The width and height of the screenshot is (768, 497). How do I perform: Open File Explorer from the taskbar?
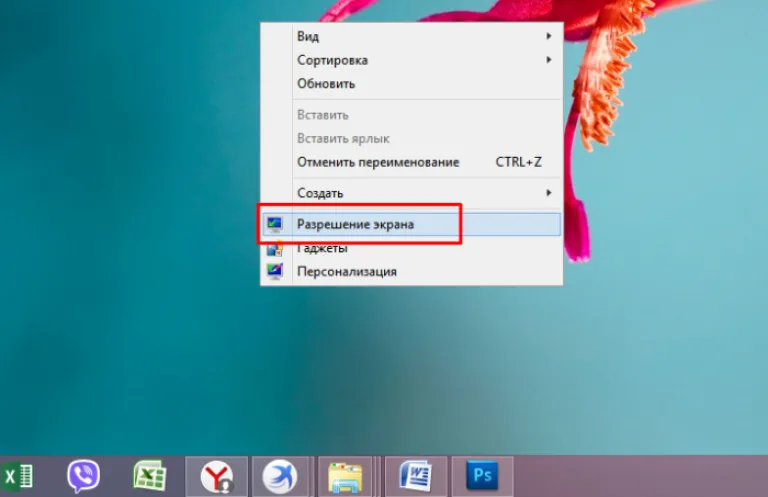click(346, 476)
